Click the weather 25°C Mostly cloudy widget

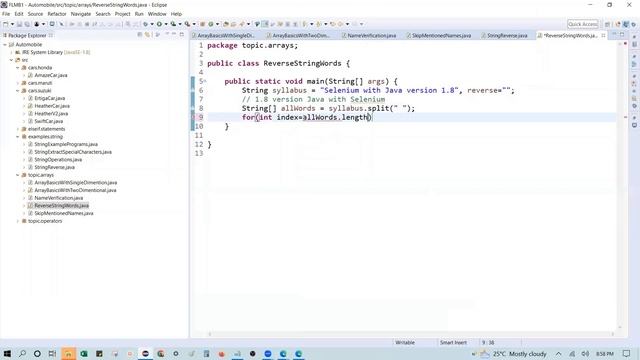click(x=513, y=354)
